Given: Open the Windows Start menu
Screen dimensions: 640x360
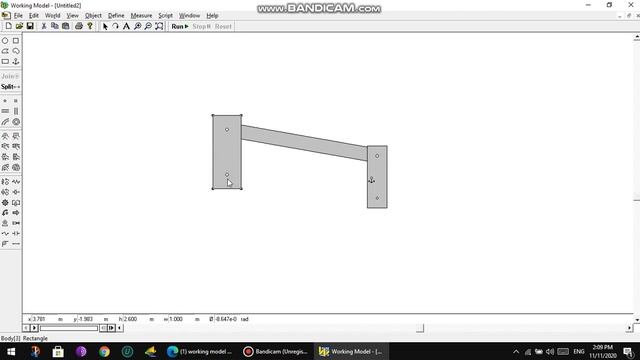Looking at the screenshot, I should coord(11,351).
